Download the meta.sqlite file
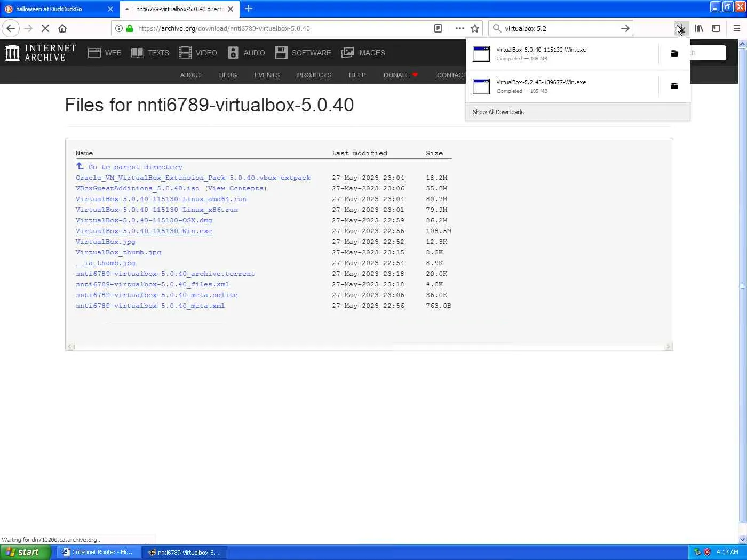 157,295
